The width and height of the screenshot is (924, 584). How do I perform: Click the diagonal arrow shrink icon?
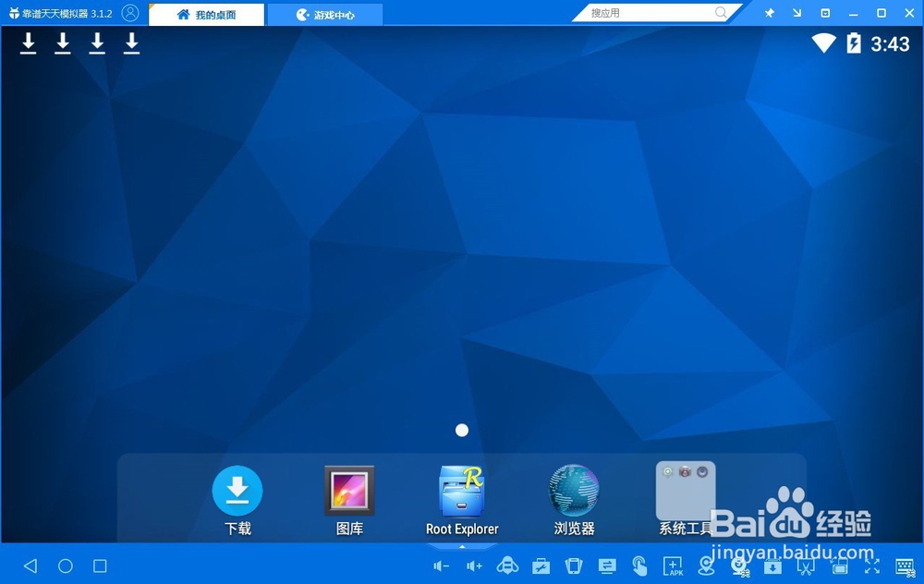(796, 13)
